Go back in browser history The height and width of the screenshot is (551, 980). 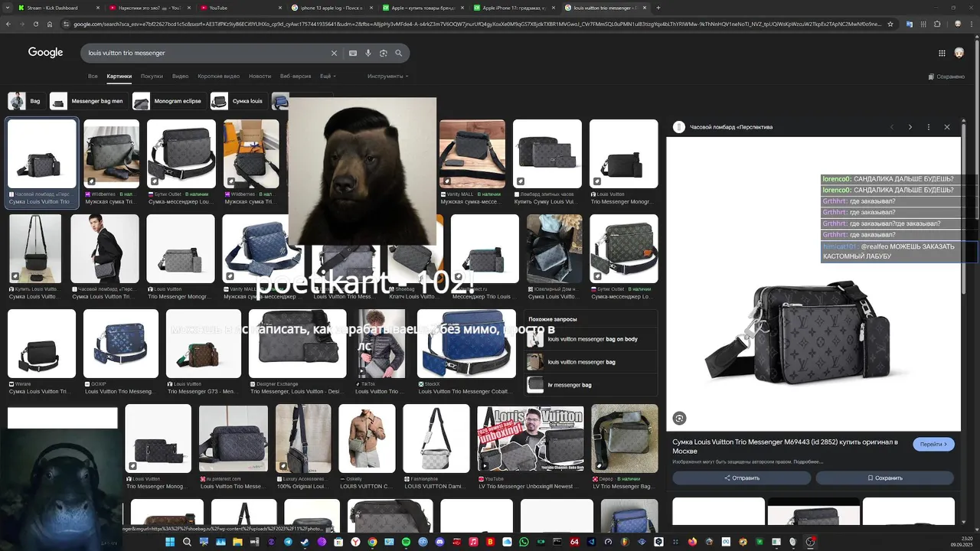point(8,24)
